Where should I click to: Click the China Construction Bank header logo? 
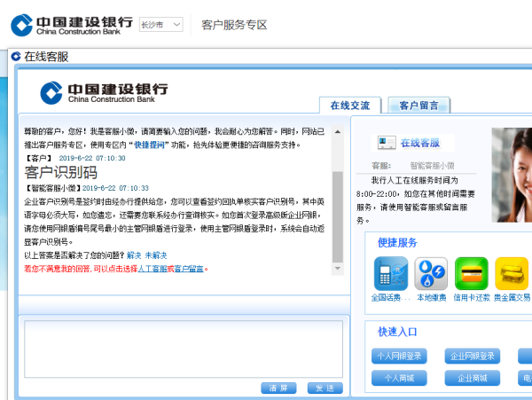click(72, 25)
